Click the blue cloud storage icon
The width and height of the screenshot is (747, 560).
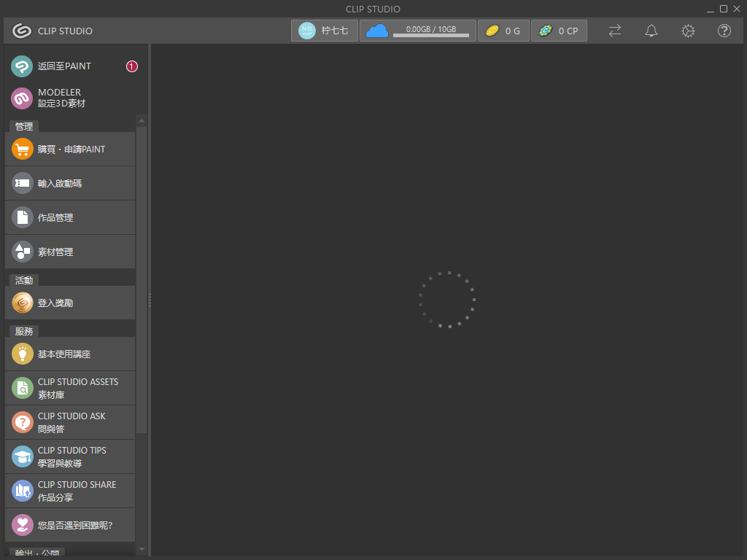(377, 31)
